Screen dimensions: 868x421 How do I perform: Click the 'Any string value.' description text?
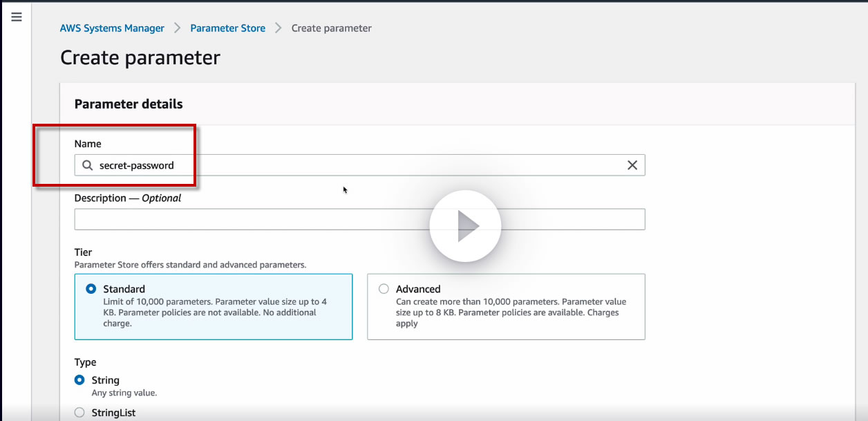[124, 393]
